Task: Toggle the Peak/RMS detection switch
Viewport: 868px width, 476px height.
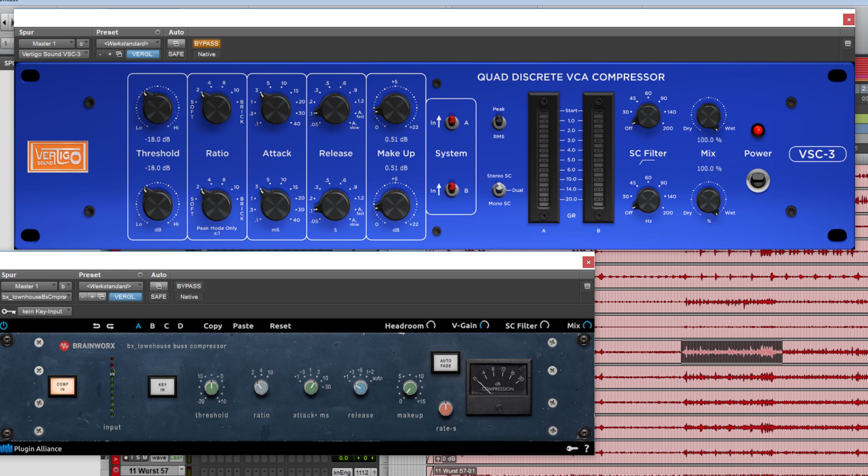Action: (499, 123)
